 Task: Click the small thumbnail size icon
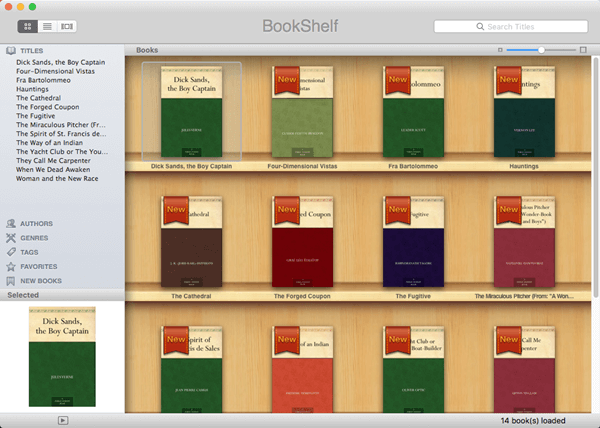(x=500, y=50)
